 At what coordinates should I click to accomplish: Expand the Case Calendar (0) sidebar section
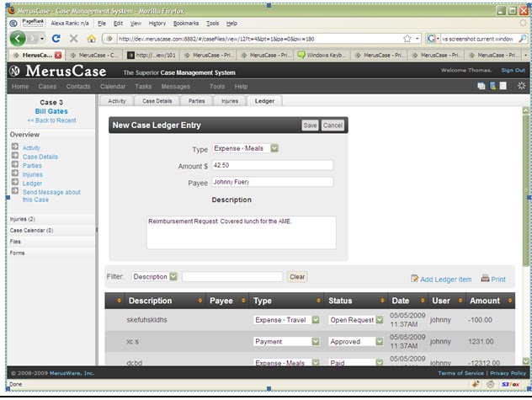51,230
